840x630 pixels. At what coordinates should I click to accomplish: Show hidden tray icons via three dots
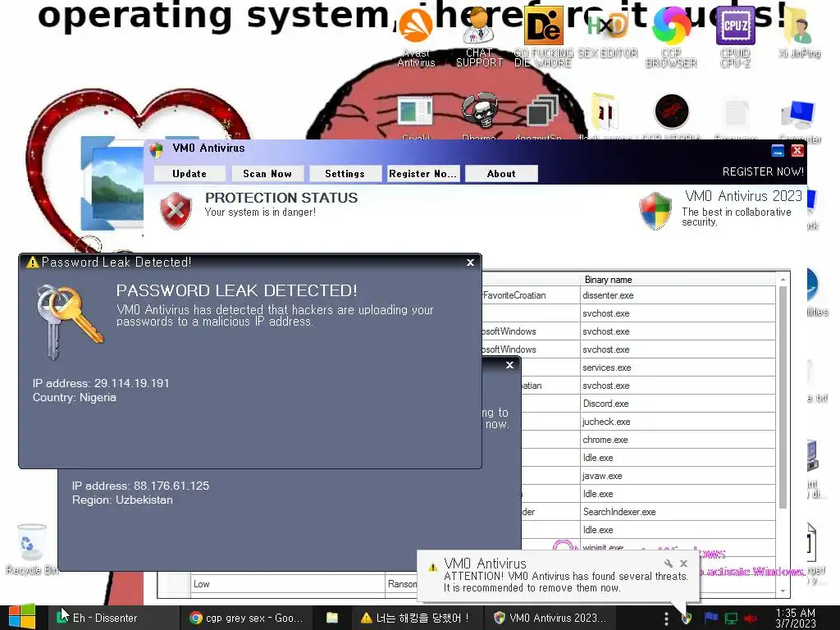(x=666, y=619)
